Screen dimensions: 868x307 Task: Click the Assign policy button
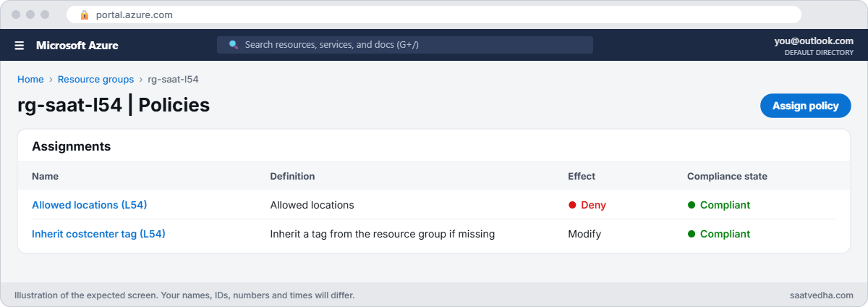coord(806,106)
